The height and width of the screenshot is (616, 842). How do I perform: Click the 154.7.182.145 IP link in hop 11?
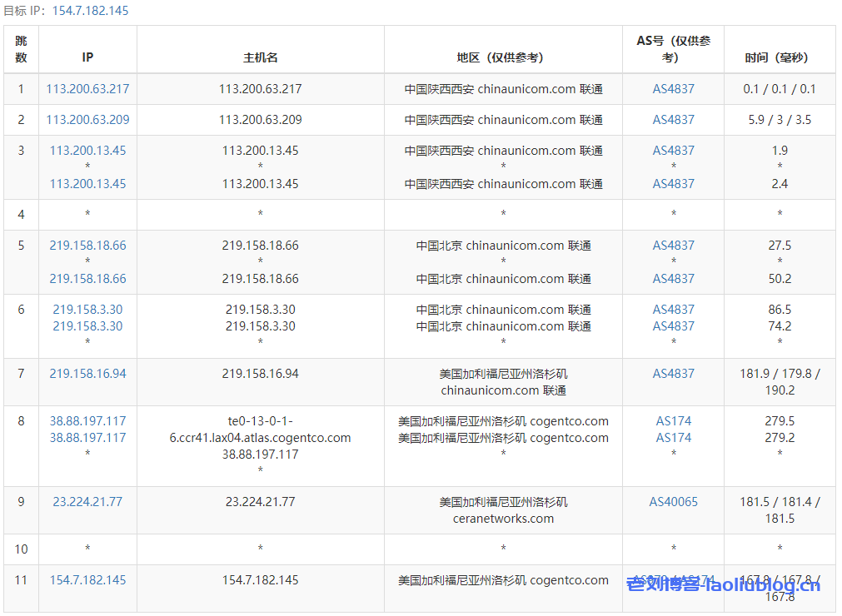point(87,580)
